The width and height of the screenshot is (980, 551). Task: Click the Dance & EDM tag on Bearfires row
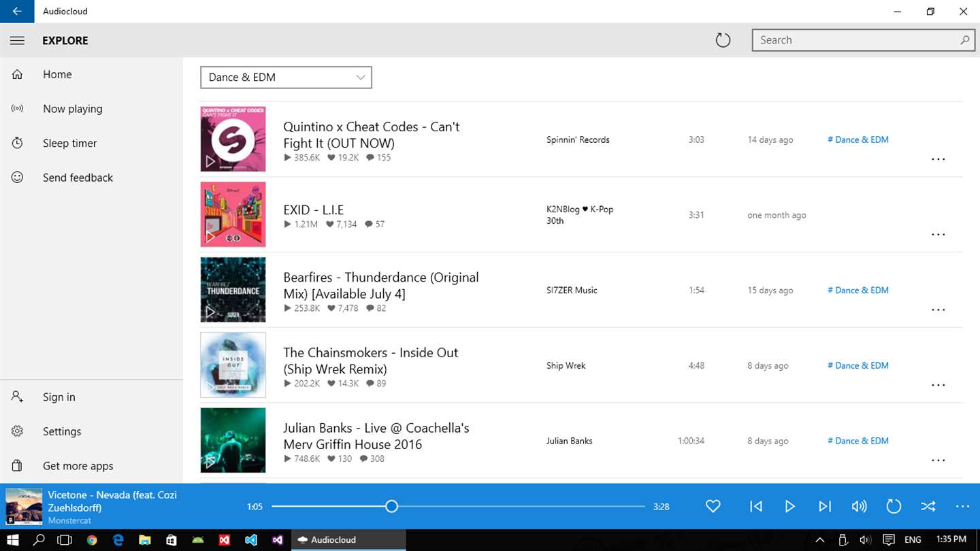tap(858, 290)
